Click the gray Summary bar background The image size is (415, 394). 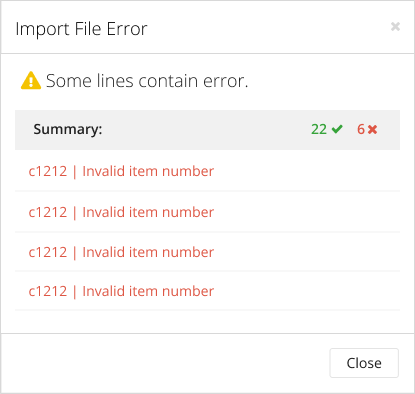(207, 130)
